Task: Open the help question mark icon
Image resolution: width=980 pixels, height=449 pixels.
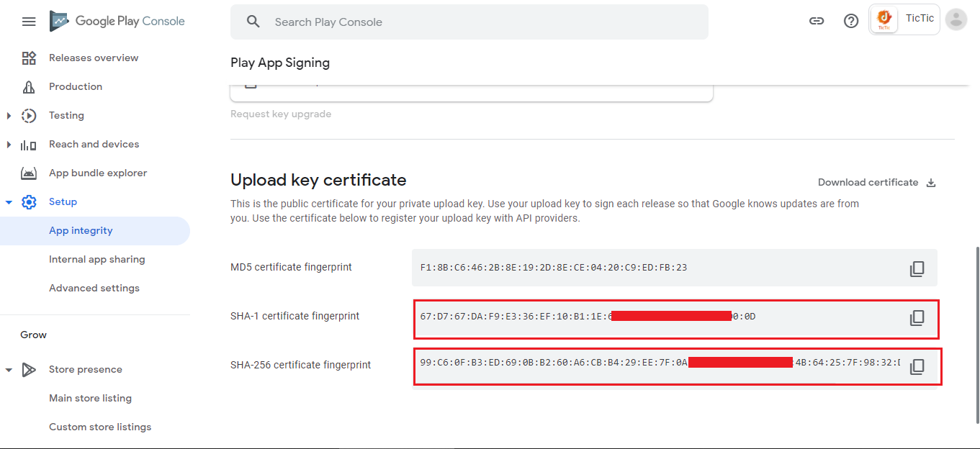Action: 851,22
